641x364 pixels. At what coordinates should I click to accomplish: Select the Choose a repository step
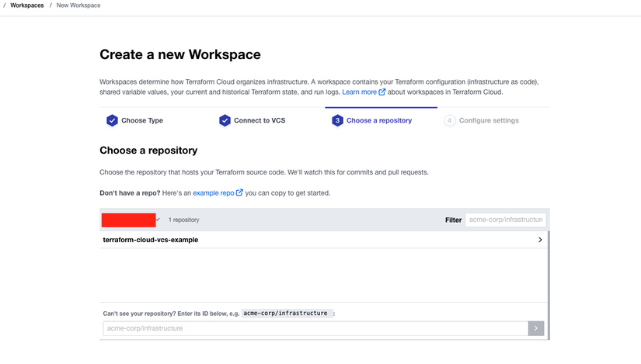379,120
